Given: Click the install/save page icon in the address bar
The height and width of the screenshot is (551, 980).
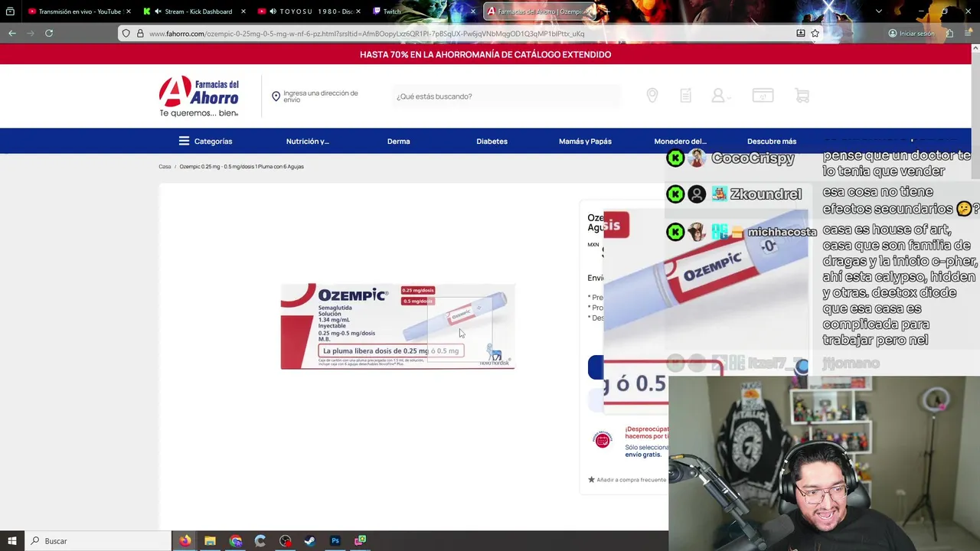Looking at the screenshot, I should [801, 34].
